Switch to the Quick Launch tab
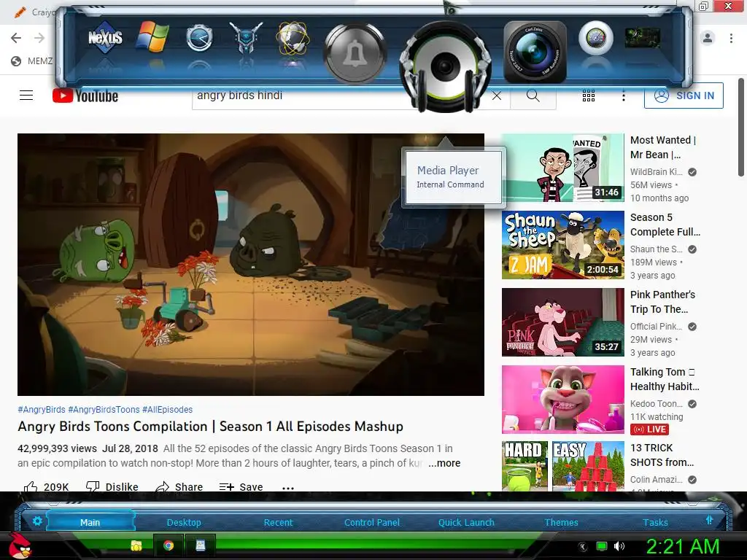747x560 pixels. tap(466, 522)
